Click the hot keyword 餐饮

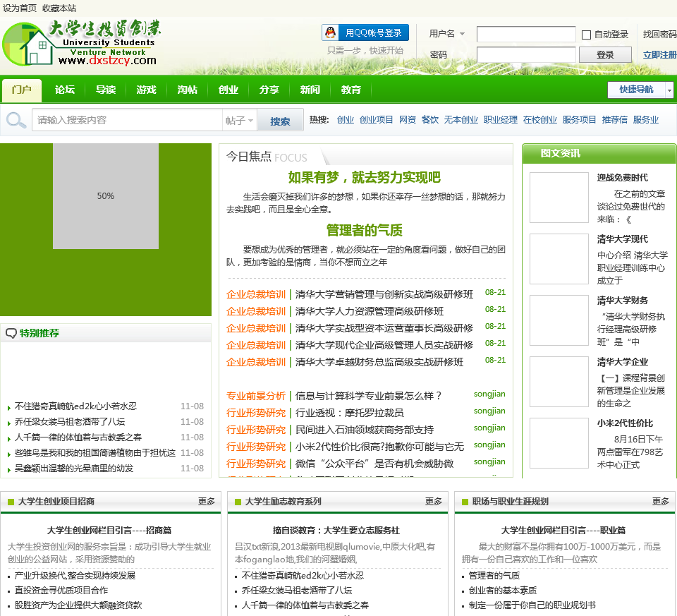[429, 120]
